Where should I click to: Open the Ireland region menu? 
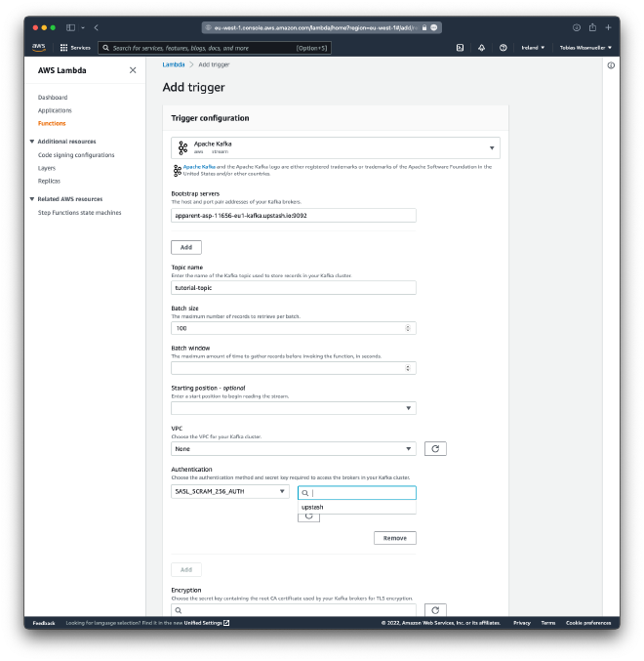[x=532, y=47]
